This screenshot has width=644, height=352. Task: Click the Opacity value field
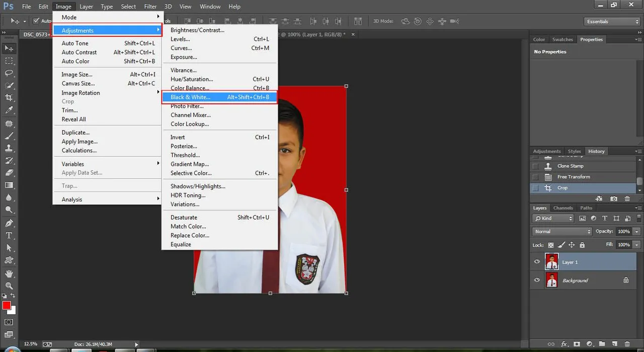pyautogui.click(x=624, y=232)
